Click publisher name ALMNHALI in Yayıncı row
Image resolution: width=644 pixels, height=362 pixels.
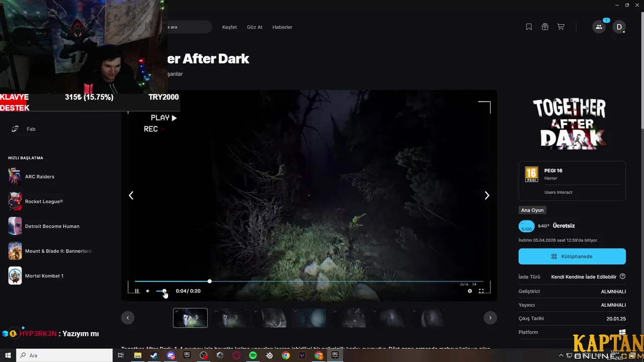(x=613, y=305)
